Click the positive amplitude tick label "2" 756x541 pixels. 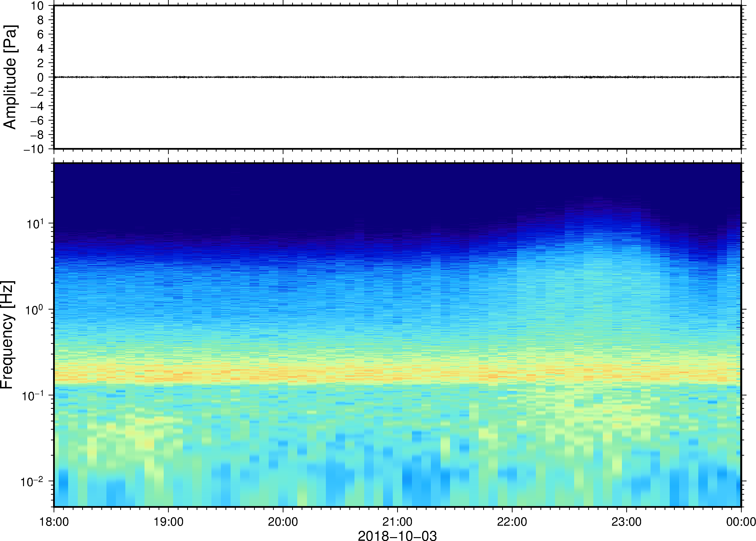pos(41,63)
